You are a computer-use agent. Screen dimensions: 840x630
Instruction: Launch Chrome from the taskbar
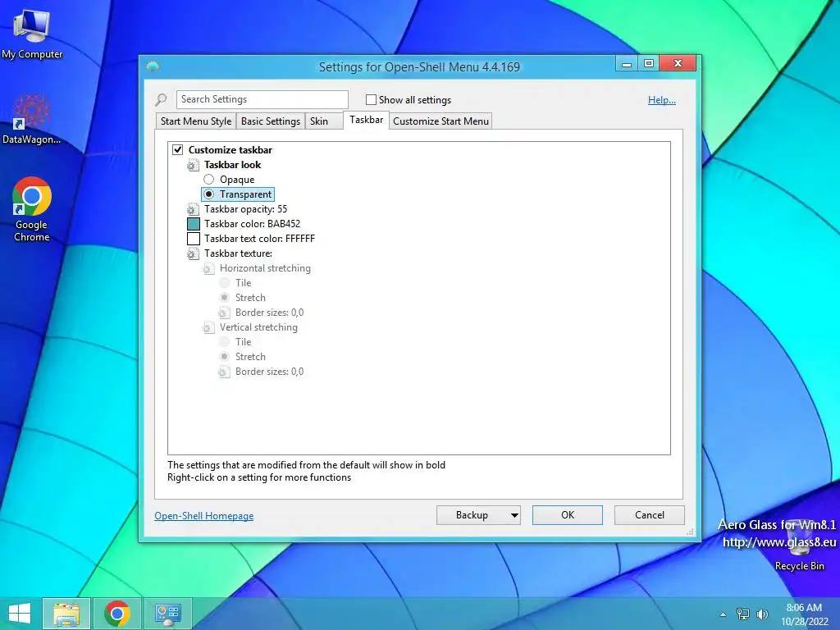point(117,614)
